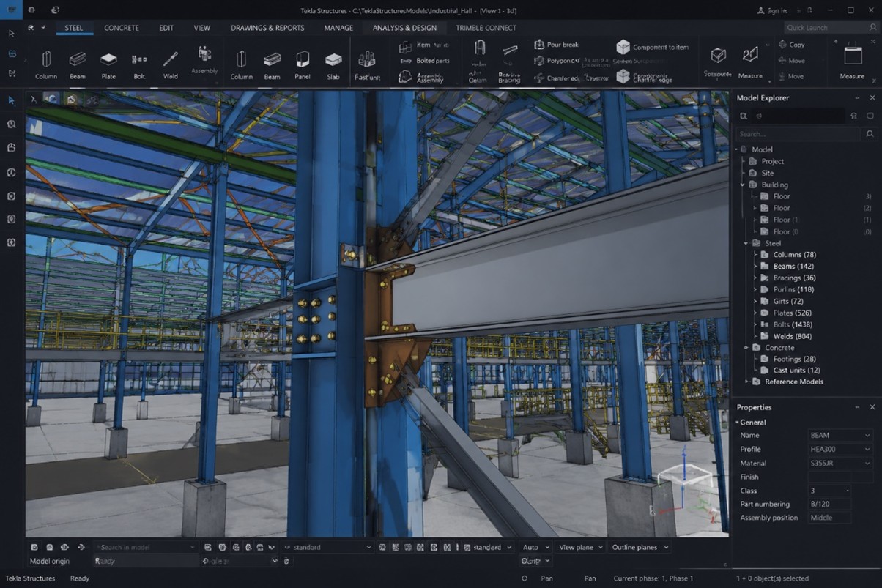Click the search icon in Model Explorer
The height and width of the screenshot is (588, 882).
[870, 134]
